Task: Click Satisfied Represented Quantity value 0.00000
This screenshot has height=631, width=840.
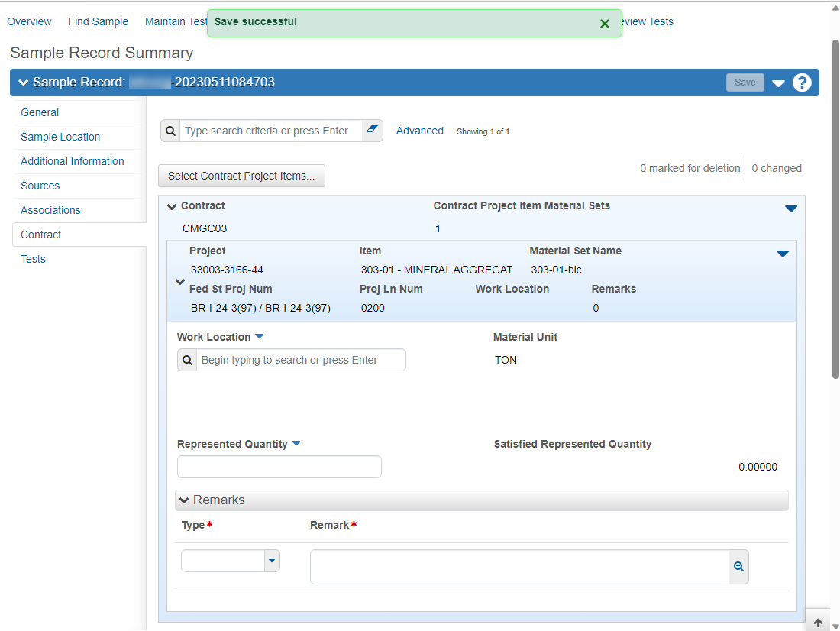Action: pos(758,467)
